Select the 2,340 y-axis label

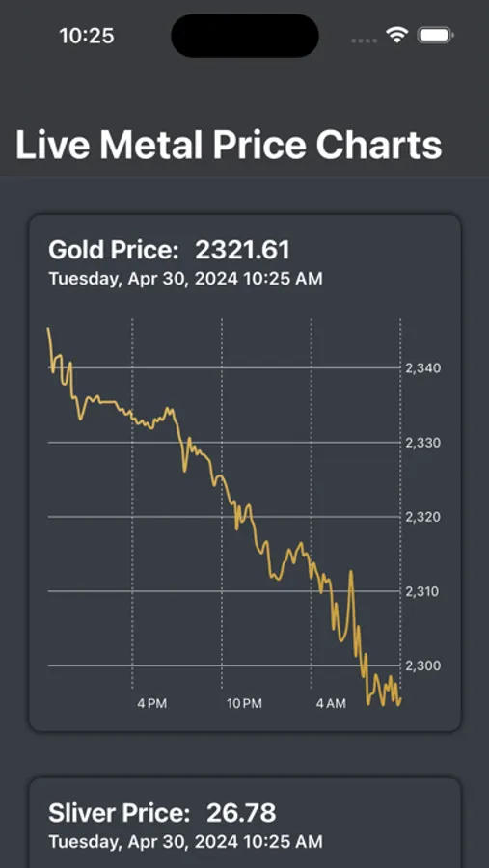coord(423,368)
